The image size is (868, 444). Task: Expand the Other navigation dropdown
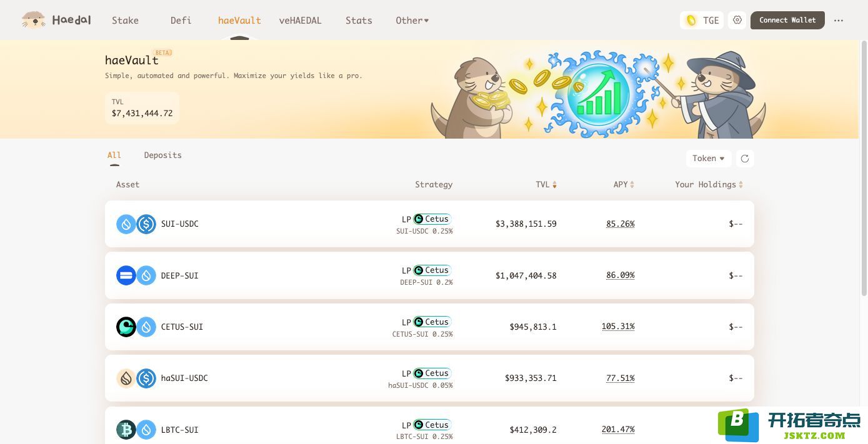point(412,21)
